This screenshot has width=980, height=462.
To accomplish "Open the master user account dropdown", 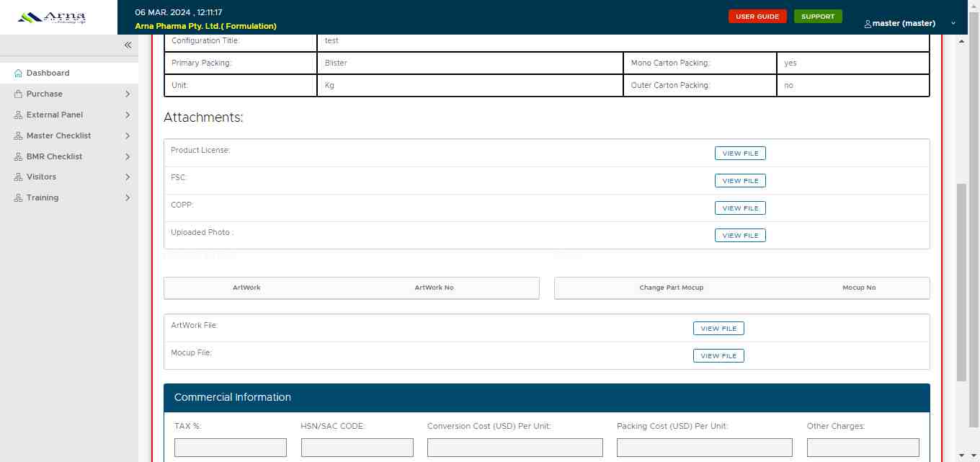I will coord(909,23).
